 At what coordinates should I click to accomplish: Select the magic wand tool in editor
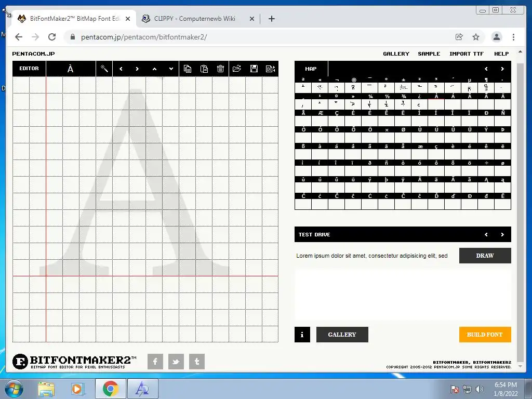click(x=104, y=69)
